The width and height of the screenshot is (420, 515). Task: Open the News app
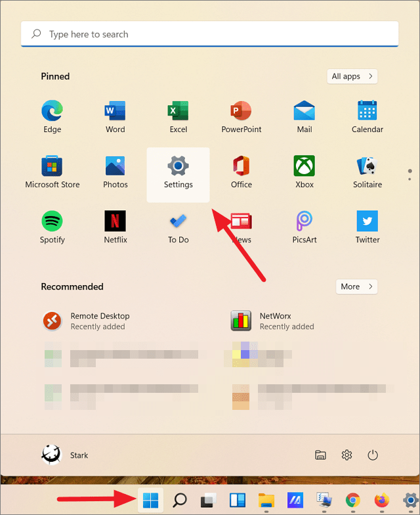click(x=241, y=227)
